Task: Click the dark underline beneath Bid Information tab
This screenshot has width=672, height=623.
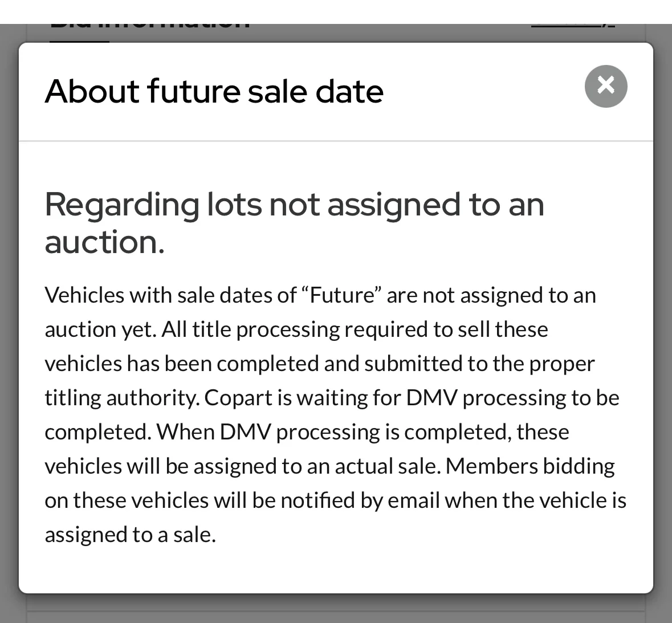Action: click(79, 41)
